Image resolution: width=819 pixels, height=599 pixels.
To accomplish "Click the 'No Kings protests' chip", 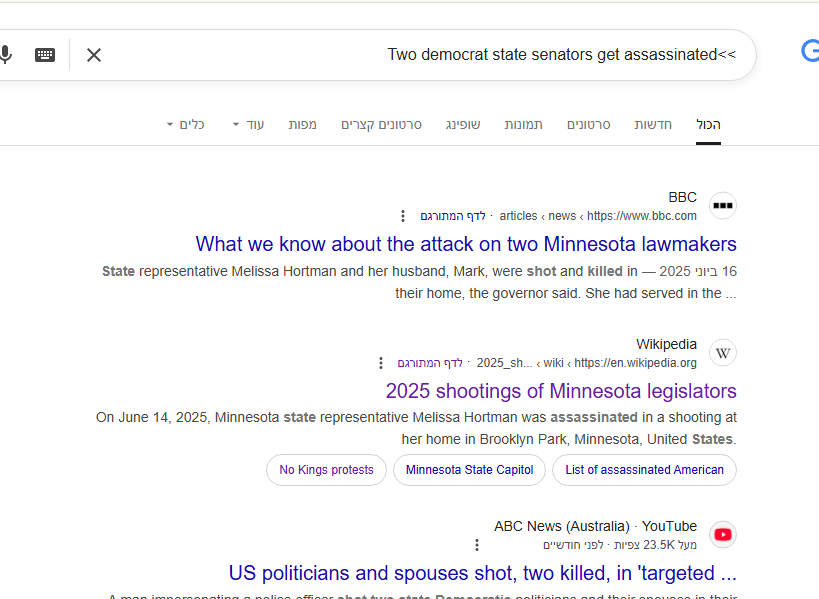I will coord(326,470).
